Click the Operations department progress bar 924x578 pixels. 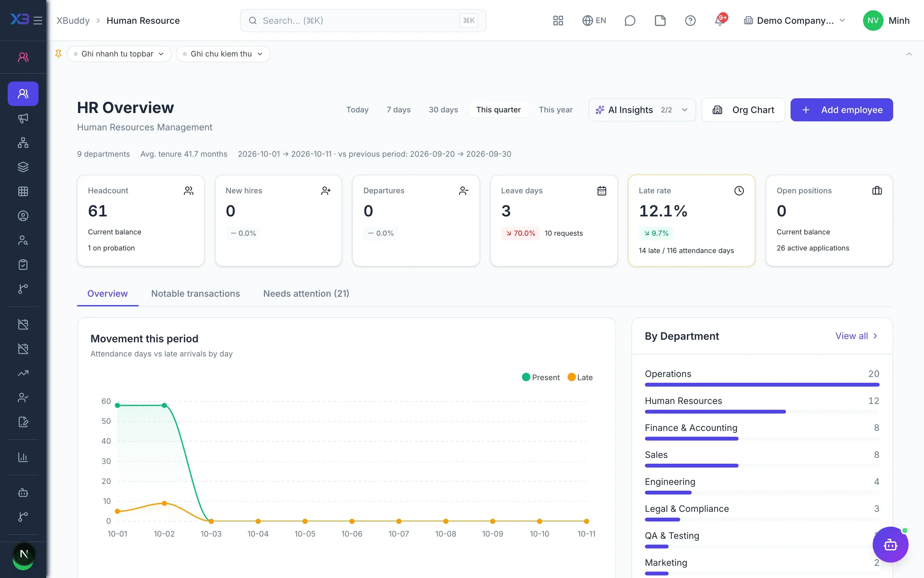tap(762, 385)
